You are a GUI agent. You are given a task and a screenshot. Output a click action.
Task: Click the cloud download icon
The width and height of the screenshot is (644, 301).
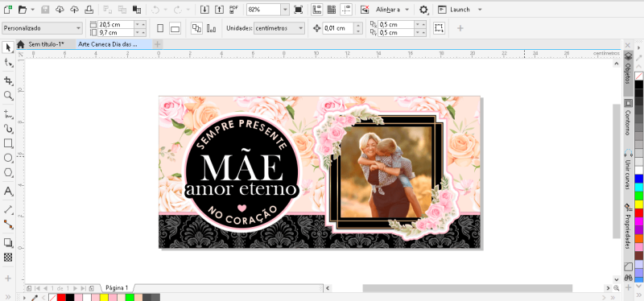pos(60,10)
